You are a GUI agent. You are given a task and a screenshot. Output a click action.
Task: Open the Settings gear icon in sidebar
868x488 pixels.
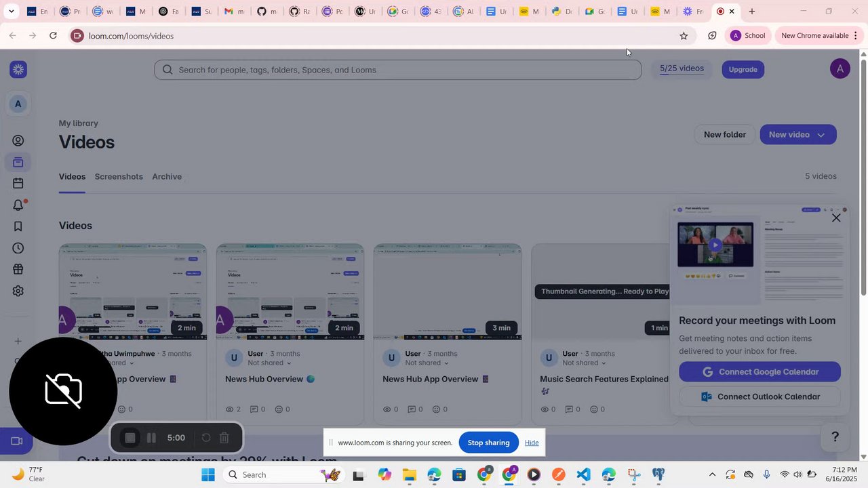click(18, 291)
